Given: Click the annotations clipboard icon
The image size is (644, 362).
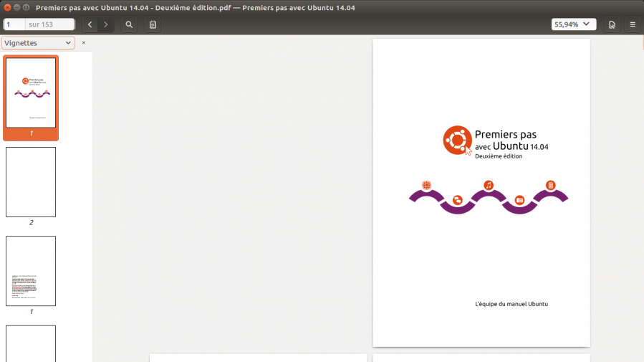Looking at the screenshot, I should coord(153,24).
